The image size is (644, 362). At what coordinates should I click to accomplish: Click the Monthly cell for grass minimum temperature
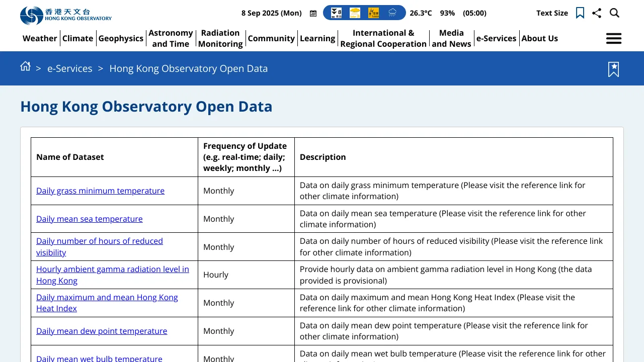(246, 191)
